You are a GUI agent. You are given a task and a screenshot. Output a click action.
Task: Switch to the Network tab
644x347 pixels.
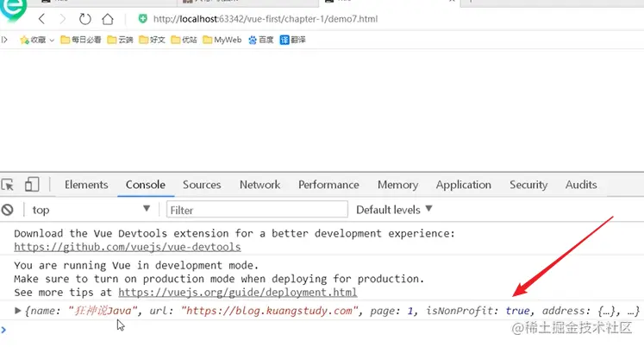[x=260, y=185]
